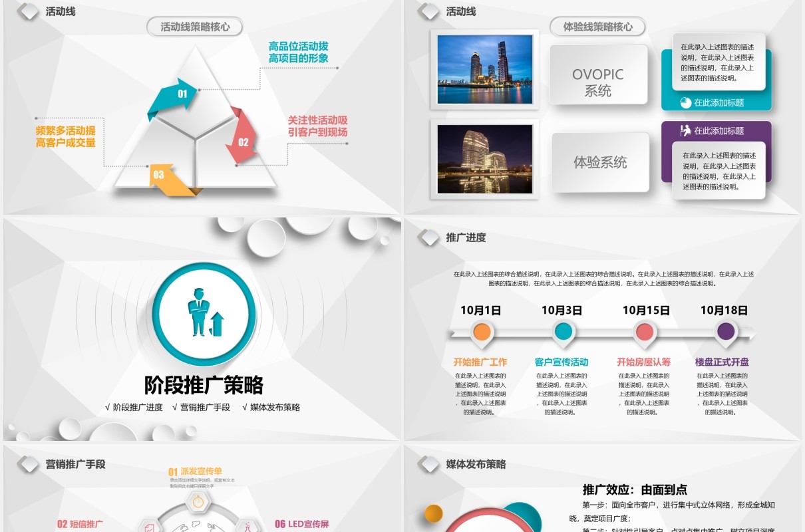The image size is (805, 532).
Task: Select the orange timeline pin for 10月1日
Action: coord(482,334)
